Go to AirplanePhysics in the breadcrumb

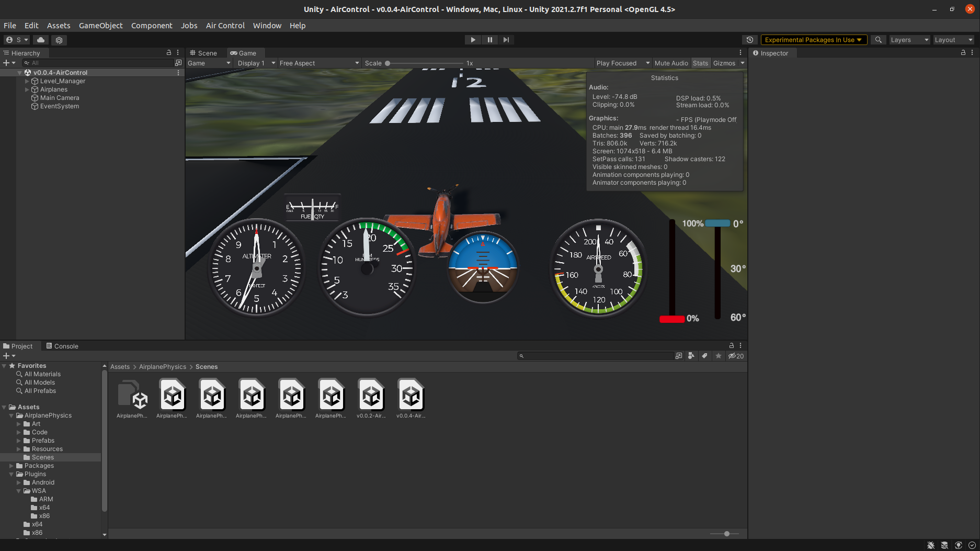point(163,367)
